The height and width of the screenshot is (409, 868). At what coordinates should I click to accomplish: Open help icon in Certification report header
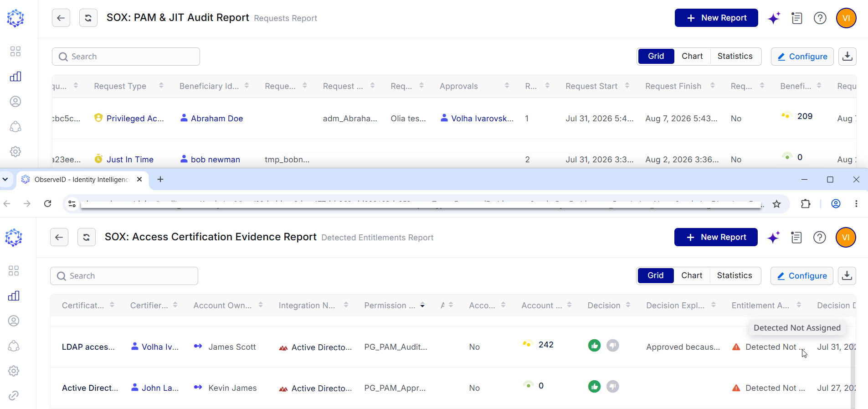coord(820,237)
